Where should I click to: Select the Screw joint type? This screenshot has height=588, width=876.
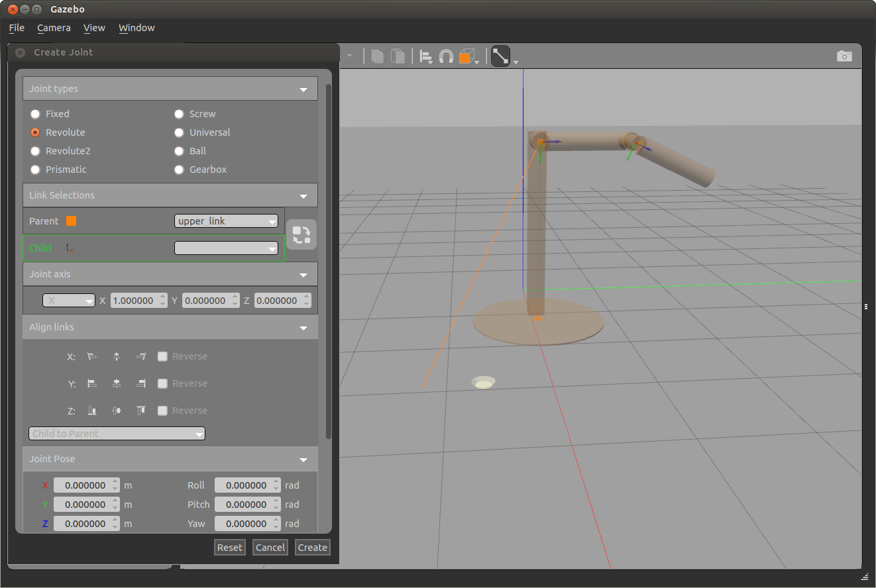point(179,114)
